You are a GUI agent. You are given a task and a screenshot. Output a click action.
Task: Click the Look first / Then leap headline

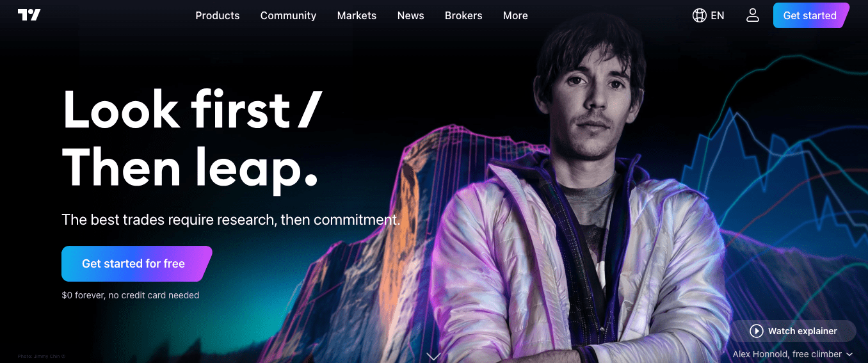(x=192, y=139)
